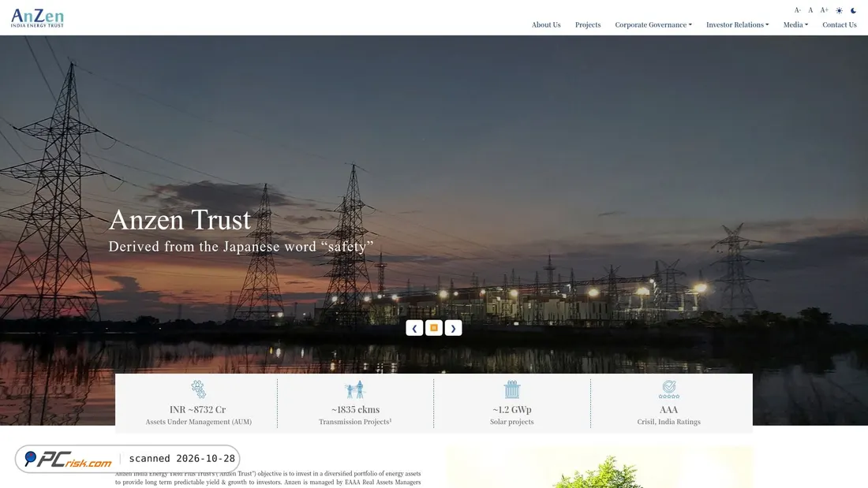868x488 pixels.
Task: Expand the Corporate Governance dropdown
Action: pyautogui.click(x=653, y=25)
